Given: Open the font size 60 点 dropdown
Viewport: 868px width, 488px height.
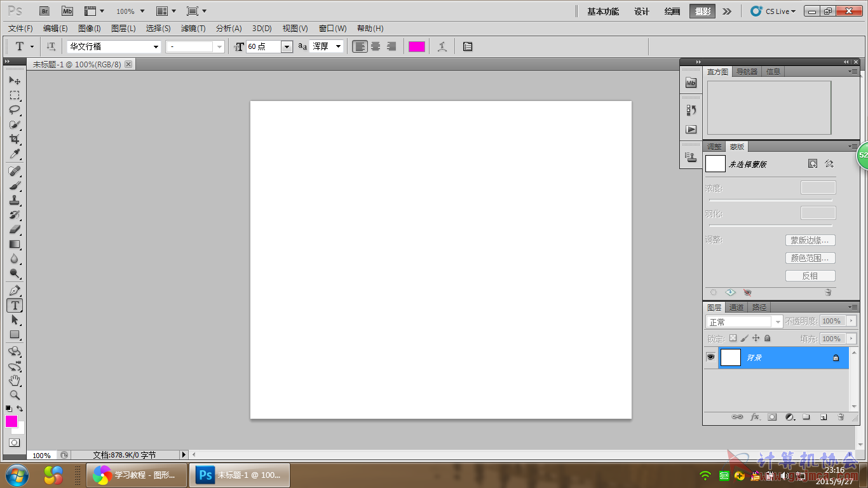Looking at the screenshot, I should [x=287, y=46].
